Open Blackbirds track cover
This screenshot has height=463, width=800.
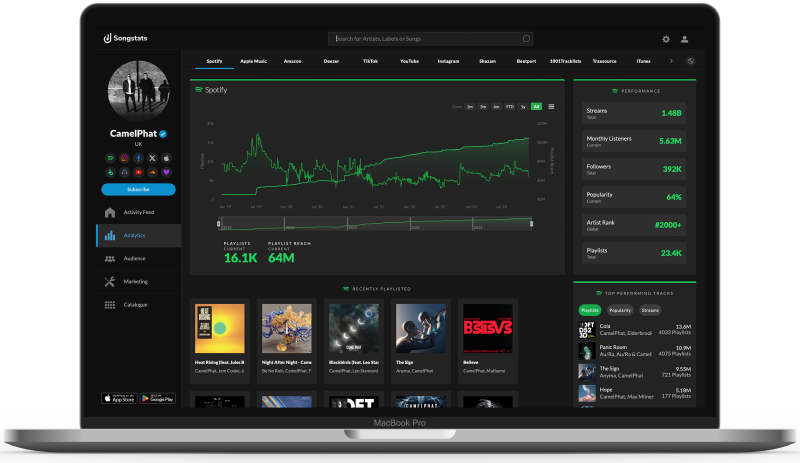[x=354, y=329]
